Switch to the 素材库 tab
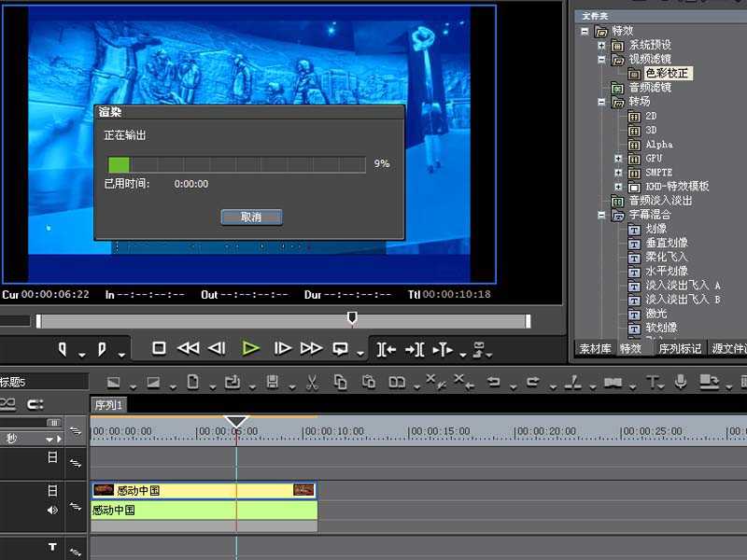Screen dimensions: 747x560 tap(594, 349)
